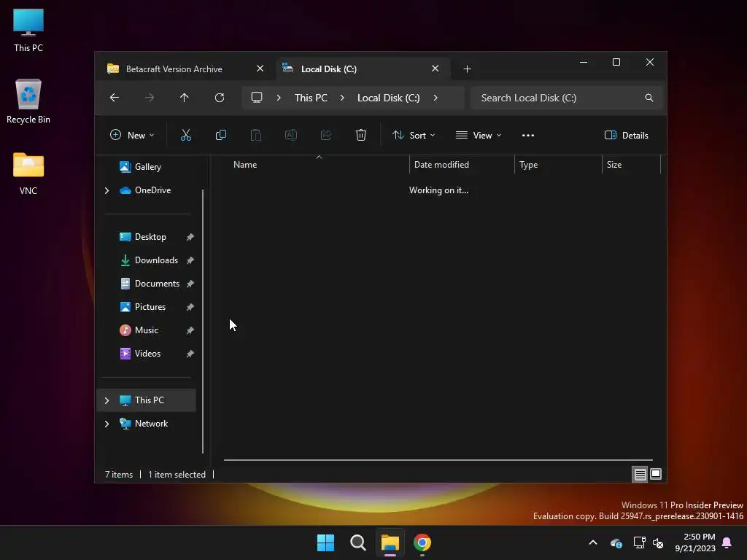The height and width of the screenshot is (560, 747).
Task: Click taskbar clock showing 2:50 PM
Action: click(x=695, y=542)
